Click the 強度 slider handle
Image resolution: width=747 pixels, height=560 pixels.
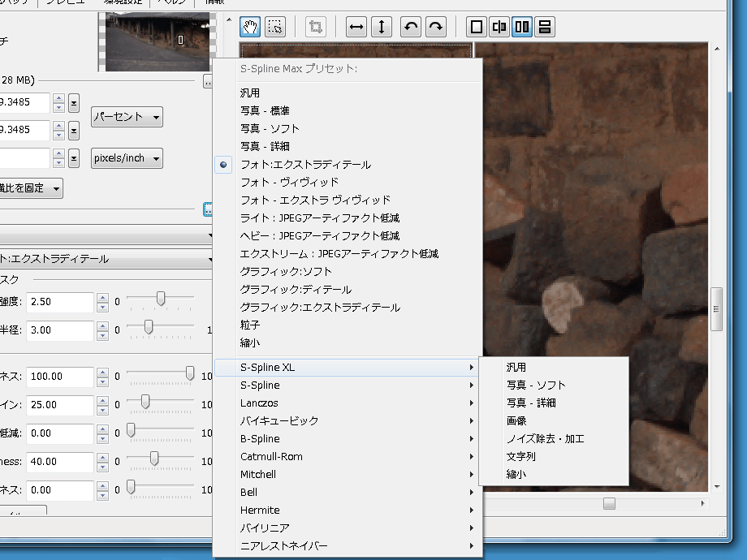click(x=161, y=300)
